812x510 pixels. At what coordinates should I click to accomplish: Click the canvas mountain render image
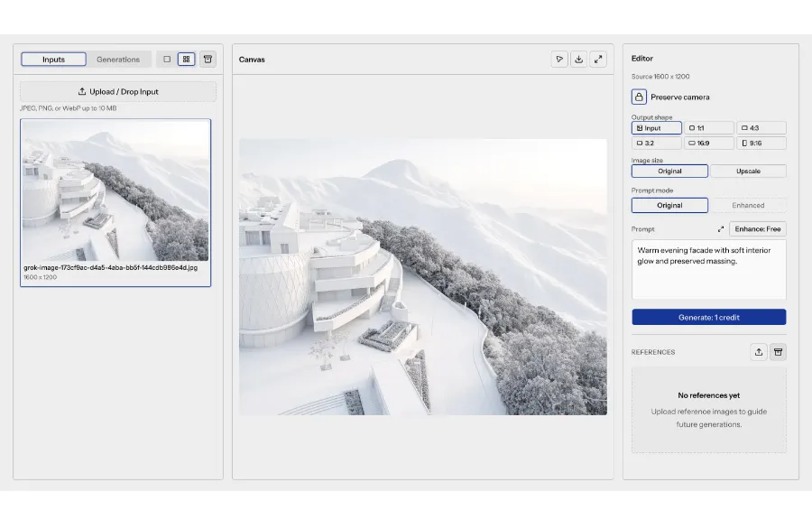click(x=423, y=277)
